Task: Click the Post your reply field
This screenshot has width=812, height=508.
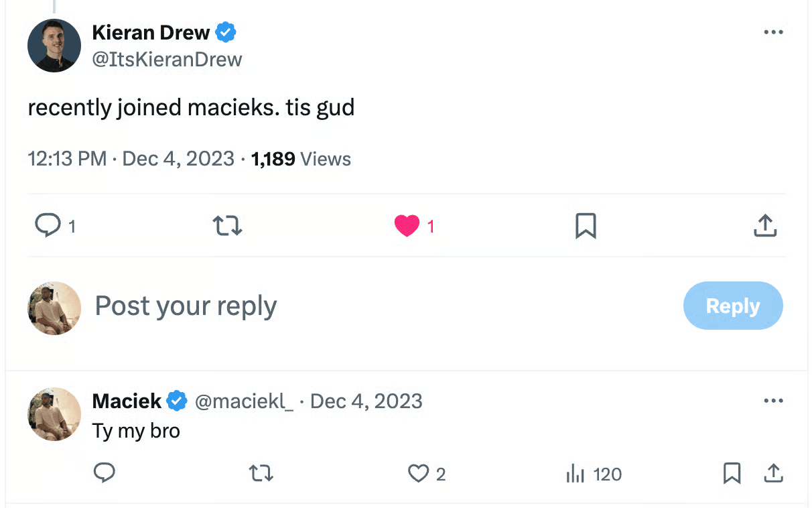Action: click(x=335, y=306)
